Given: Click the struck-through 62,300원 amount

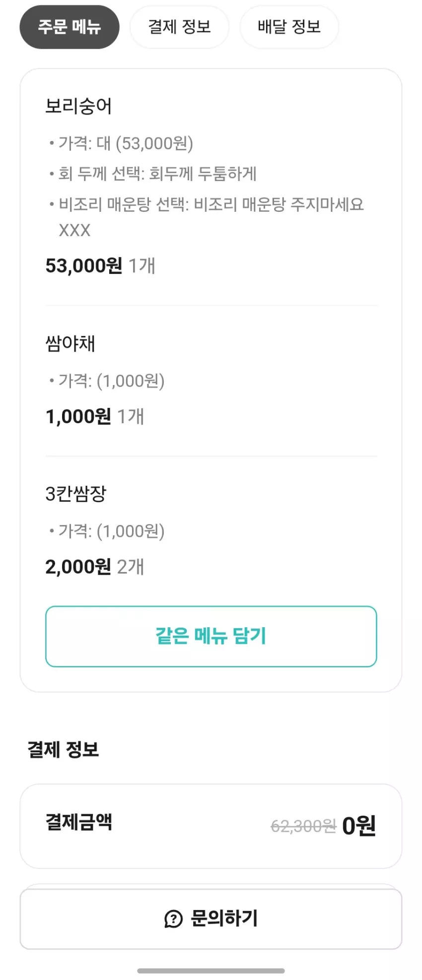Looking at the screenshot, I should [x=303, y=826].
